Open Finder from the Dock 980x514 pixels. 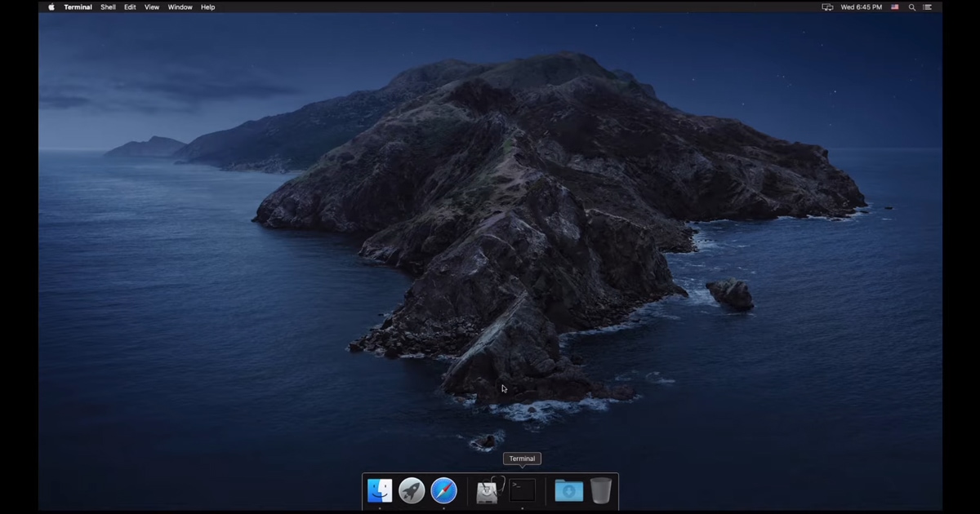(380, 490)
